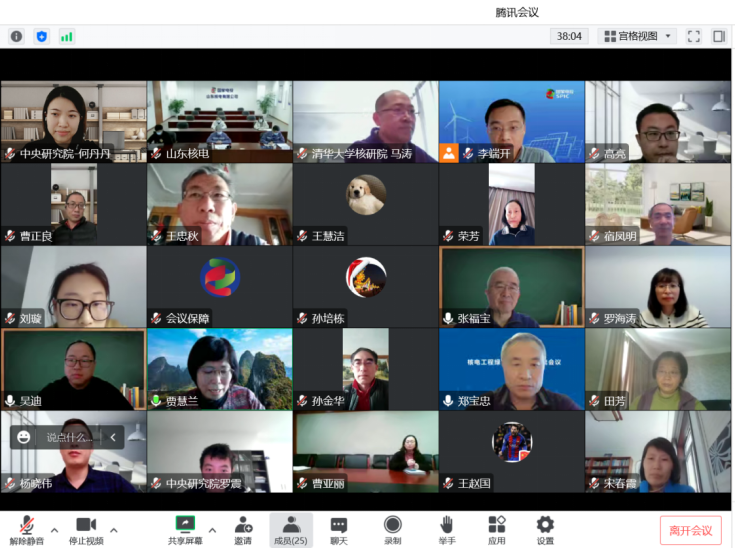
Task: Open Settings (设置) gear in the toolbar
Action: (545, 529)
